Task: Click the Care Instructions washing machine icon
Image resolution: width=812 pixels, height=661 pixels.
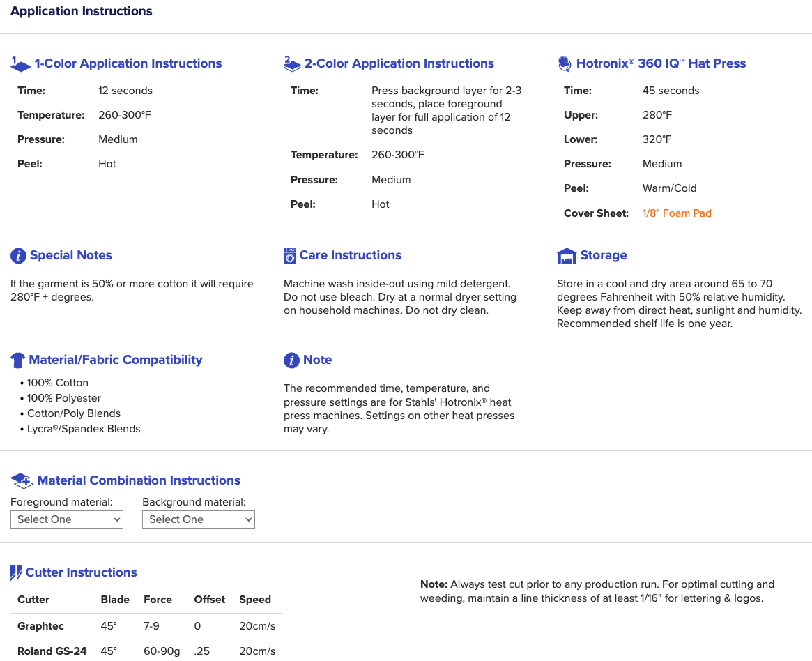Action: 289,255
